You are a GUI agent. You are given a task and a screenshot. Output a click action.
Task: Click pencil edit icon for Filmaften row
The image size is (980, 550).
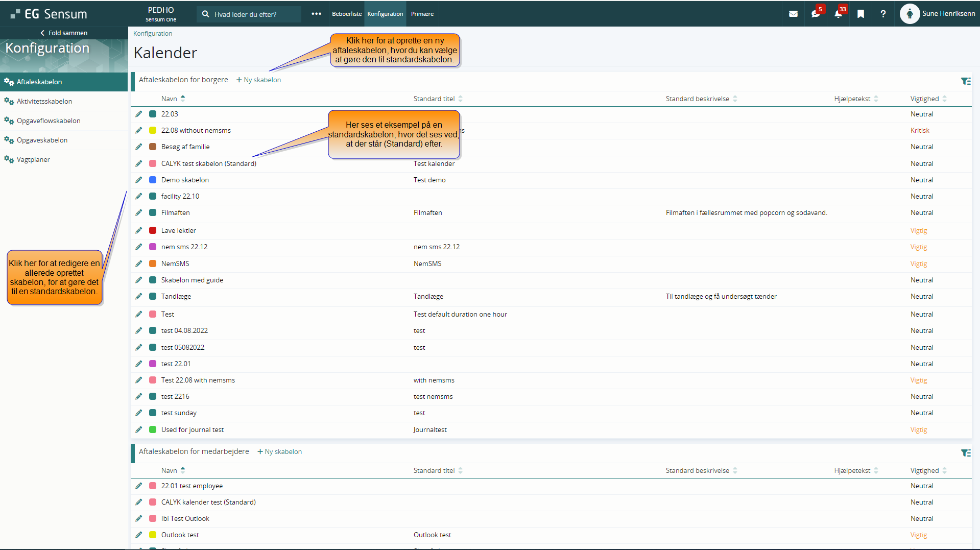[x=139, y=212]
